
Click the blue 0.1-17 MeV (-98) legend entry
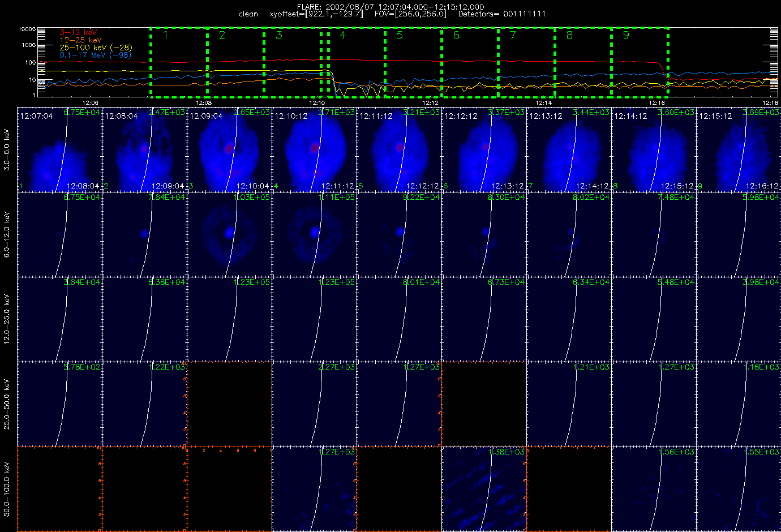click(x=95, y=55)
